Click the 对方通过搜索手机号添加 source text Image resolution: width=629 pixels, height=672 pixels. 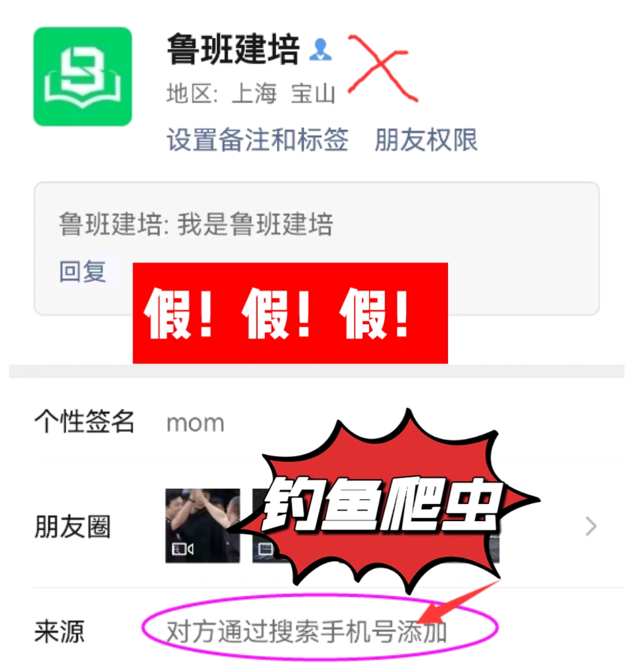coord(307,631)
